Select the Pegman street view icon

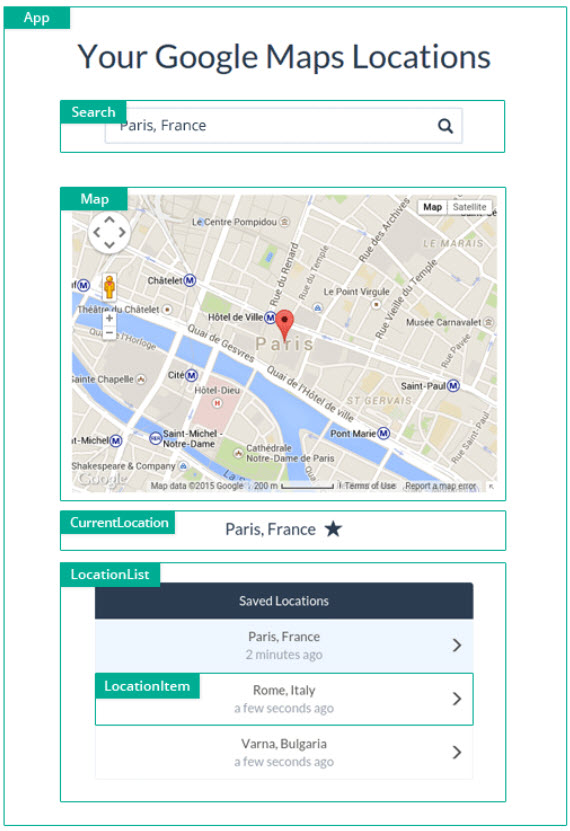tap(109, 287)
